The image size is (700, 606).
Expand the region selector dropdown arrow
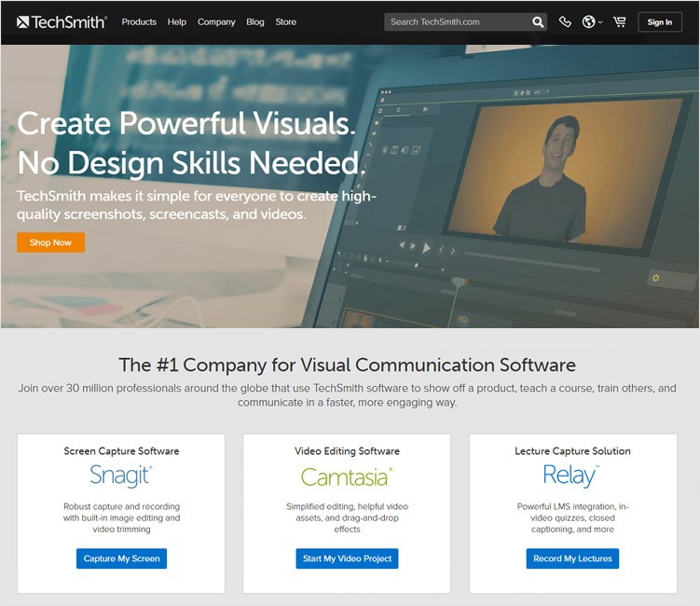(x=600, y=22)
